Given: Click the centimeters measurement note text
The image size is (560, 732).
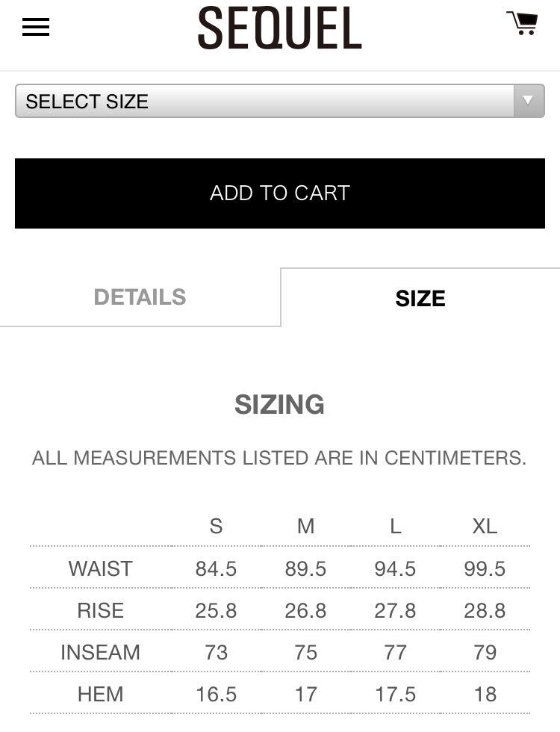Looking at the screenshot, I should [279, 458].
